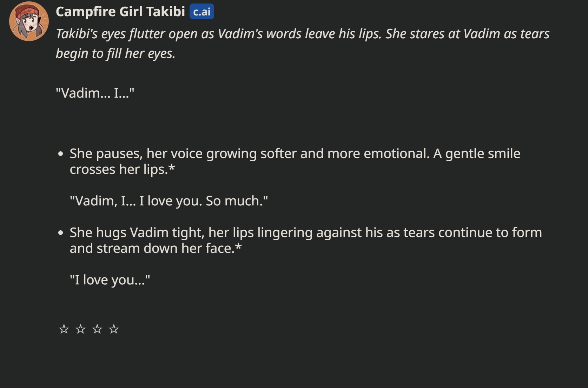Click the italic text "begin to fill her eyes."
The width and height of the screenshot is (588, 388).
[115, 53]
